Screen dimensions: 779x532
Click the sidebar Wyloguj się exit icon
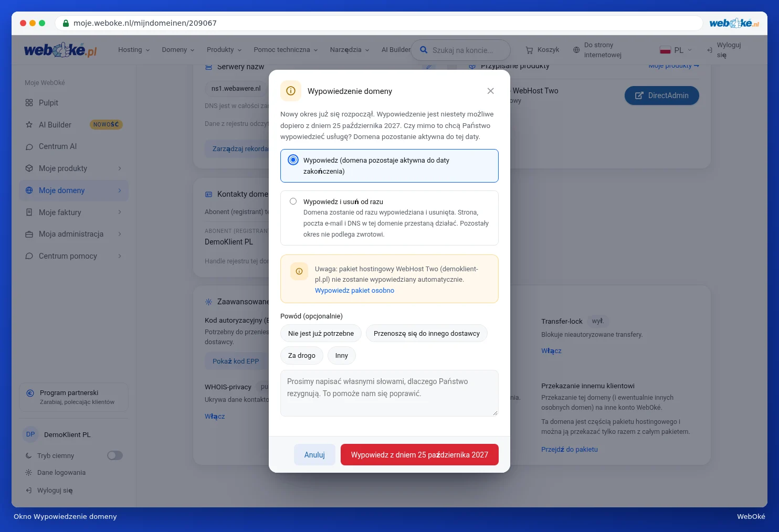point(29,491)
